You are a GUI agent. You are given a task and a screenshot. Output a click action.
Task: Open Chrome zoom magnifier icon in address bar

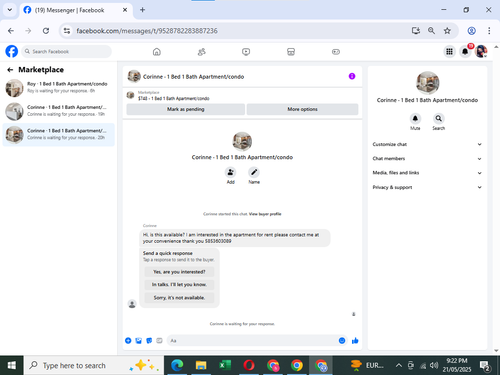click(x=431, y=31)
